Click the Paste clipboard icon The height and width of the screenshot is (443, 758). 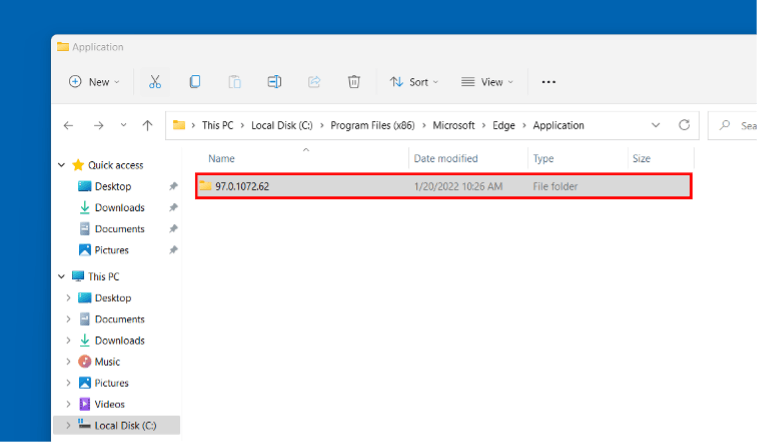[234, 82]
